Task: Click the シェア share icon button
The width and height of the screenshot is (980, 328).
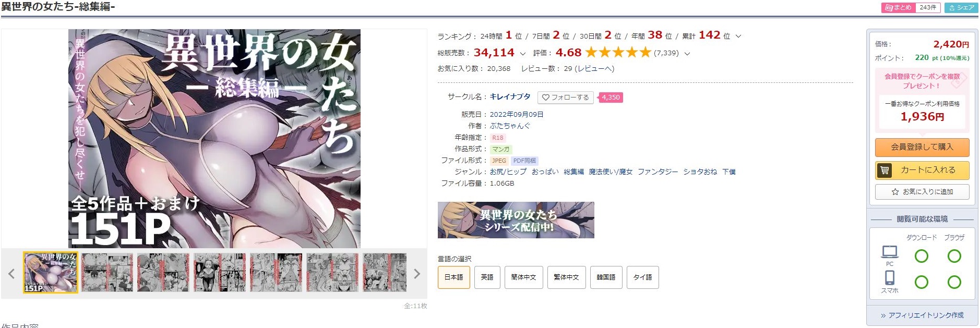Action: [x=961, y=7]
